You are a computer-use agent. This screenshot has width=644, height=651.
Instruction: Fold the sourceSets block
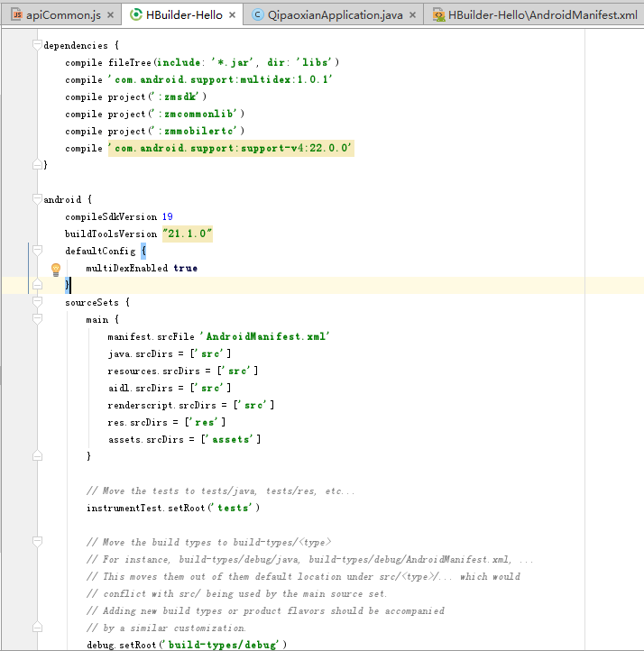click(x=37, y=303)
